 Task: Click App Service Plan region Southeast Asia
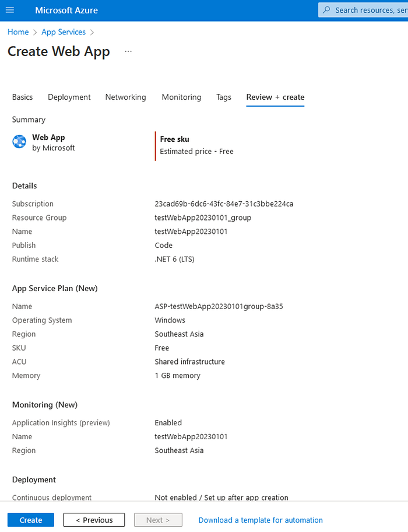coord(180,334)
